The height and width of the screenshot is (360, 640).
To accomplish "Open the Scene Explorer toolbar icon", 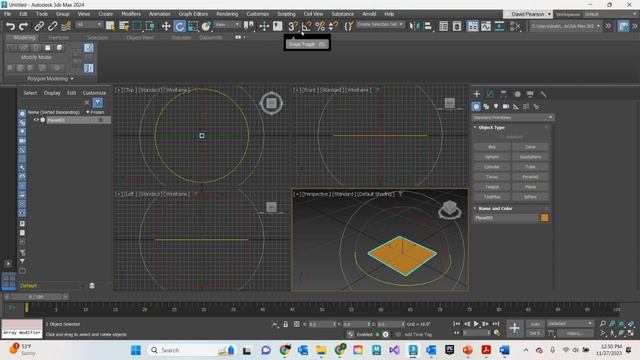I will (x=443, y=26).
